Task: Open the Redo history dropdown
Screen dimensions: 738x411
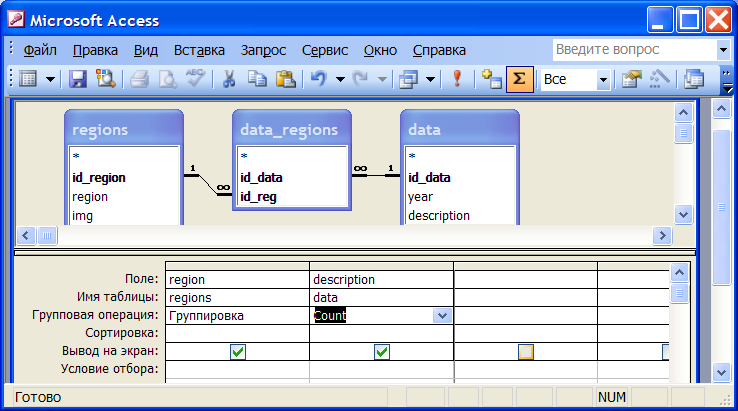Action: coord(382,79)
